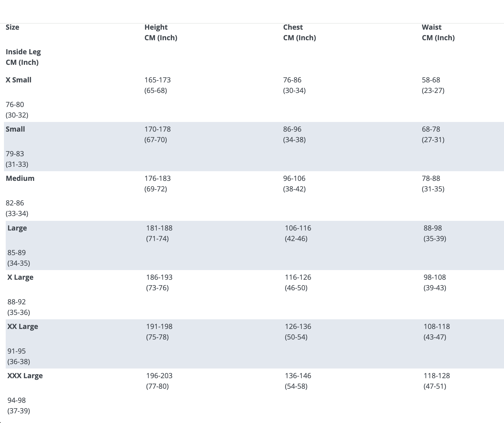Click the Height CM (Inch) header
The width and height of the screenshot is (504, 423).
tap(160, 33)
